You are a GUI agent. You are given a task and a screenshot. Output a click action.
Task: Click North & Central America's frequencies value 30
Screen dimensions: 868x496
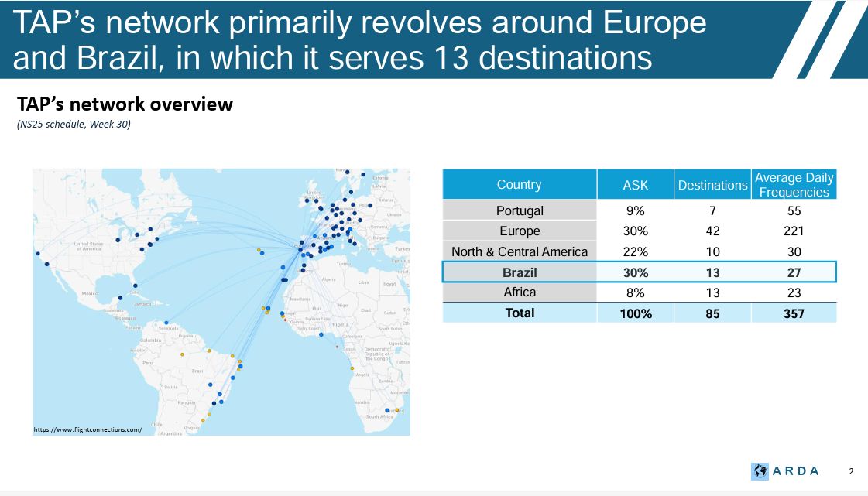[794, 251]
